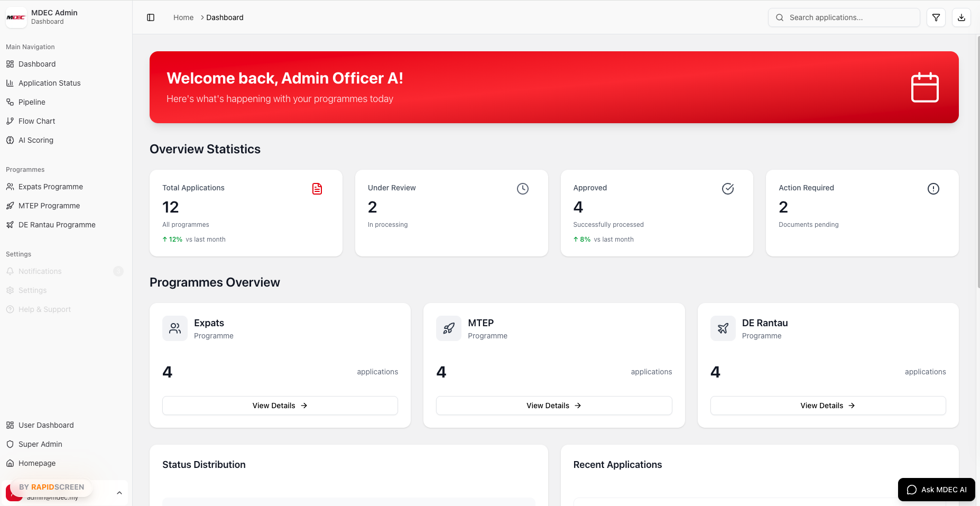Click the Total Applications document icon
Screen dimensions: 980x506
[x=317, y=189]
